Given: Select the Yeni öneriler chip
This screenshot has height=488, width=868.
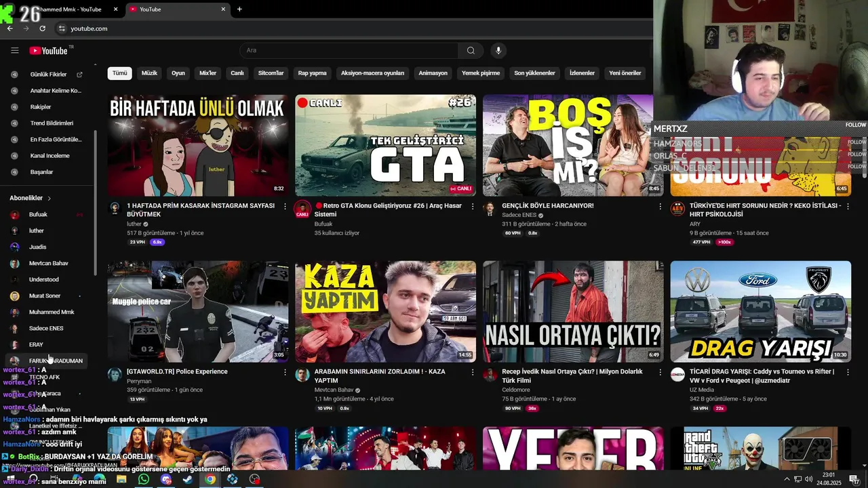Looking at the screenshot, I should click(625, 73).
